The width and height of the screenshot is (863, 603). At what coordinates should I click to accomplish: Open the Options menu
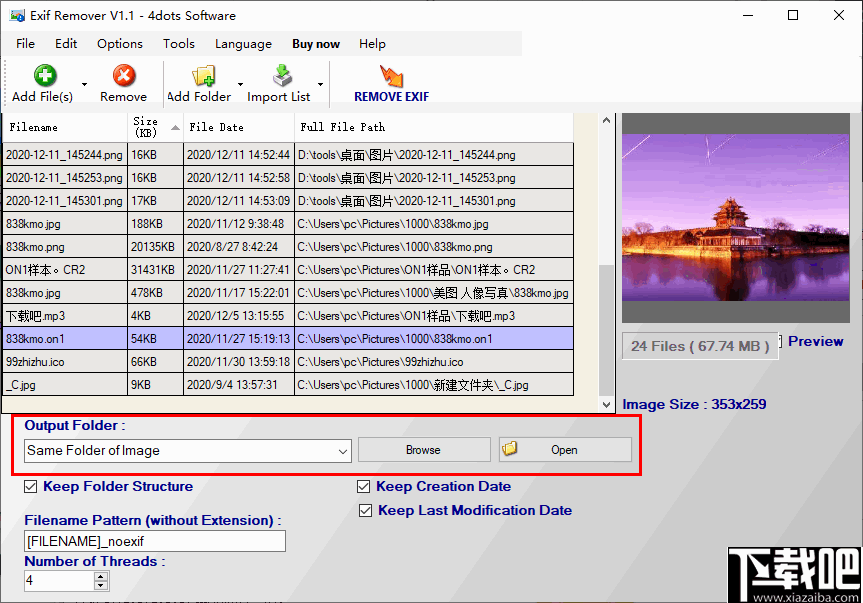pyautogui.click(x=119, y=43)
